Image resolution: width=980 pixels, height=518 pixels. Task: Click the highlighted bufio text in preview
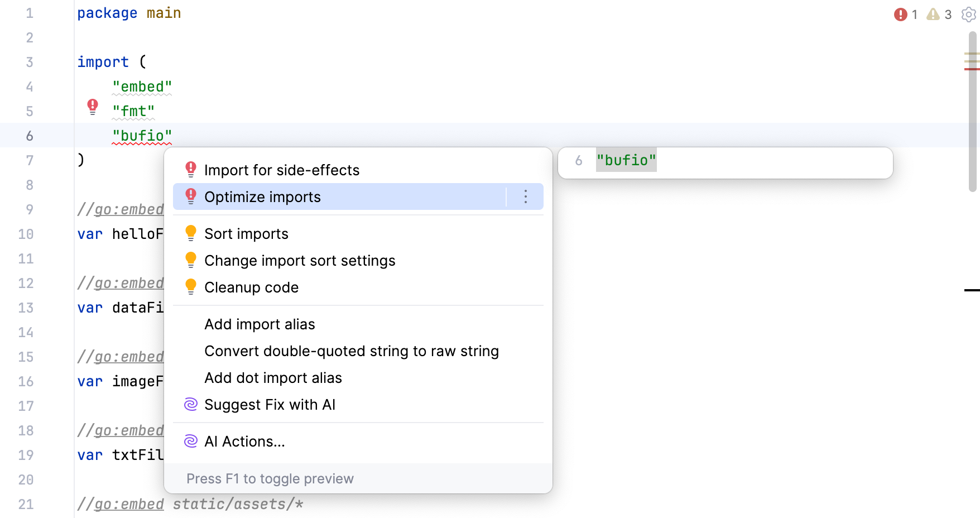[x=626, y=160]
